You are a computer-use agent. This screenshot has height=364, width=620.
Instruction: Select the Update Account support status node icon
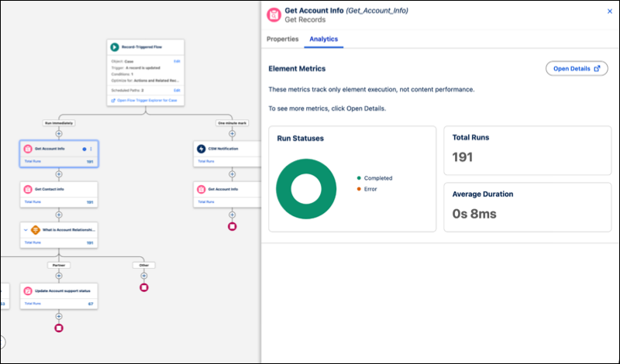28,291
